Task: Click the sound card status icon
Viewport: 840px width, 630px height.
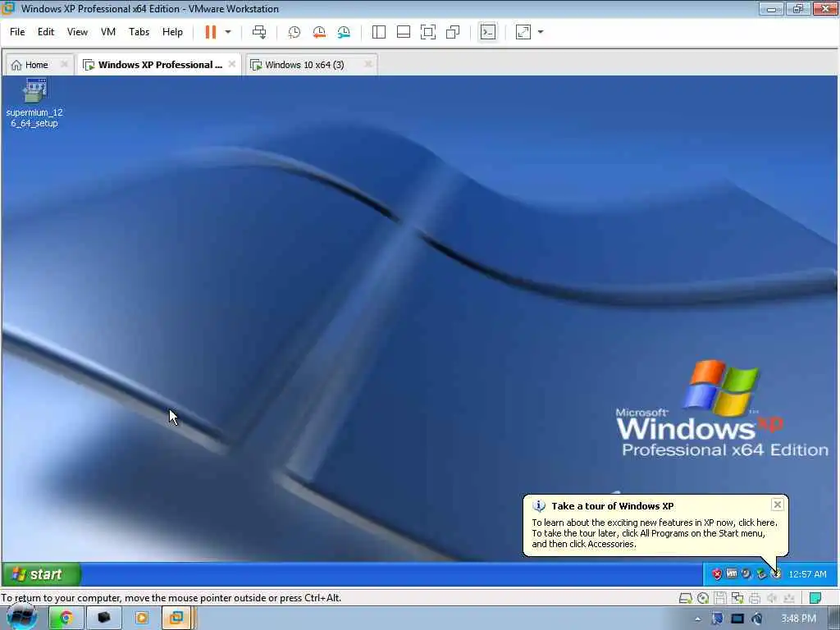Action: click(772, 598)
